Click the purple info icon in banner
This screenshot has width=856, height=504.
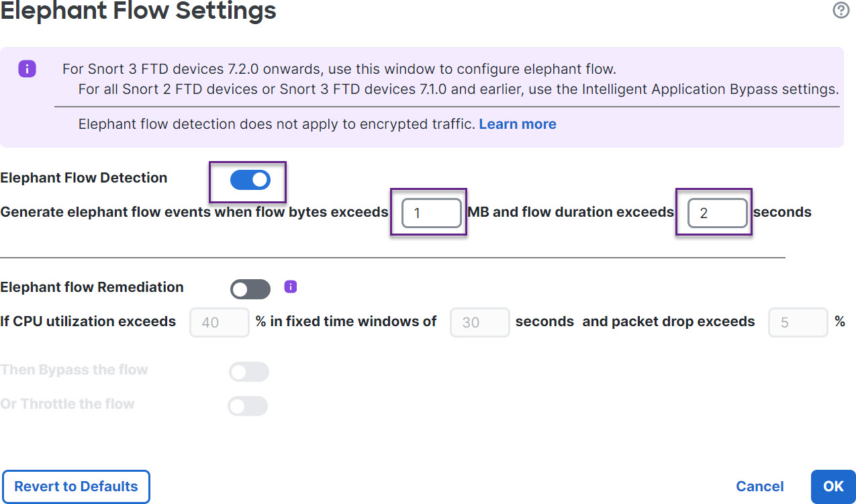coord(27,68)
